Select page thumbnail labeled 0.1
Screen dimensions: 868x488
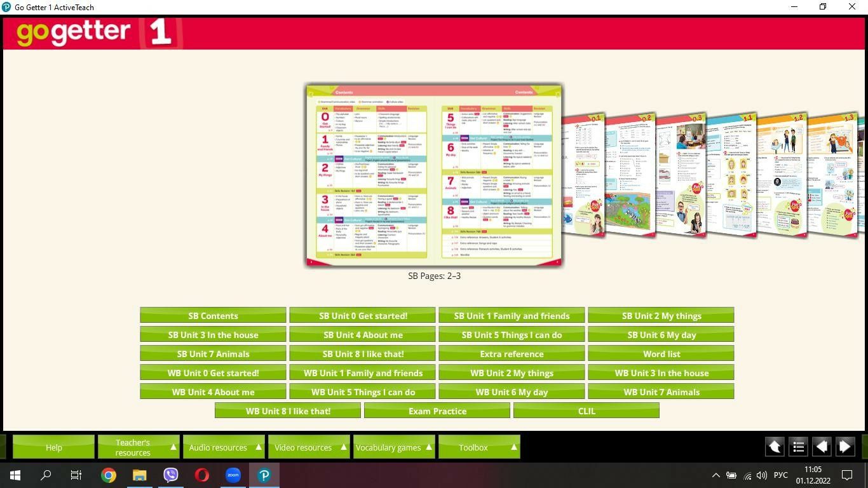[x=583, y=175]
